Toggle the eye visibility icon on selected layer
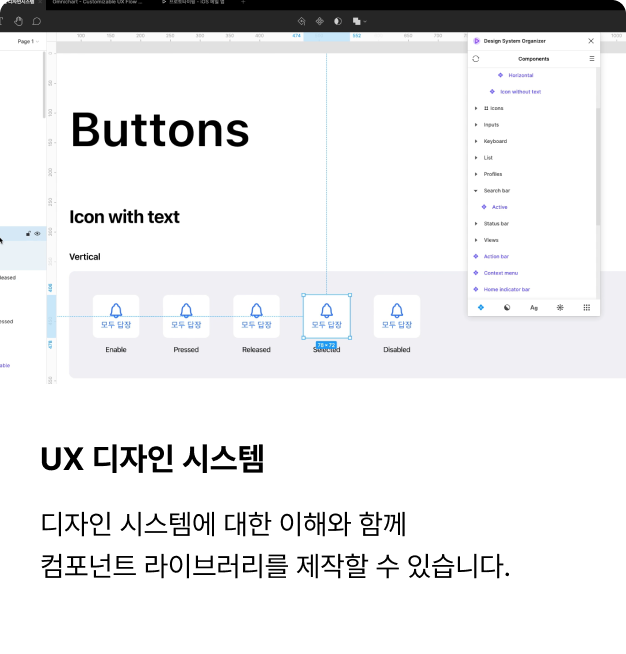This screenshot has height=654, width=626. pos(38,234)
